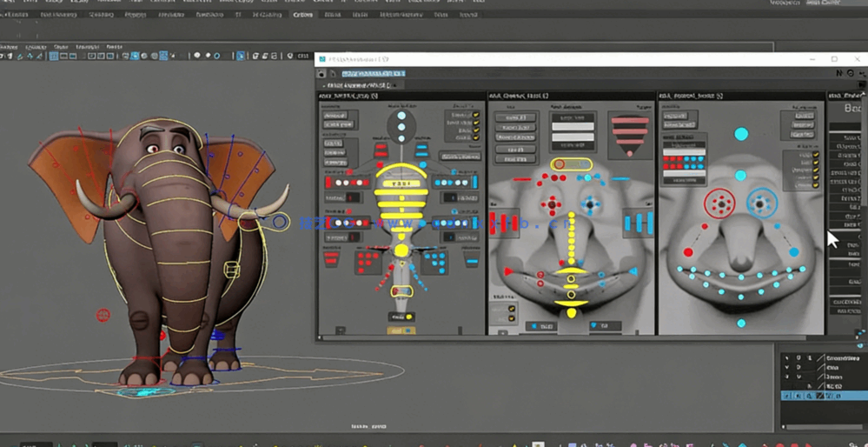Toggle visibility of the first display layer row
This screenshot has width=868, height=447.
[786, 357]
